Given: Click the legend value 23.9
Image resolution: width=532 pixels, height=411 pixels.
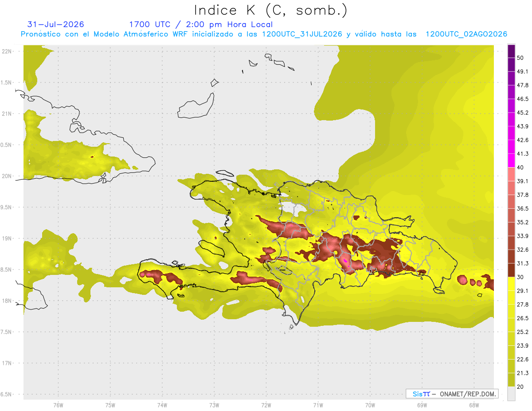Looking at the screenshot, I should coord(523,345).
